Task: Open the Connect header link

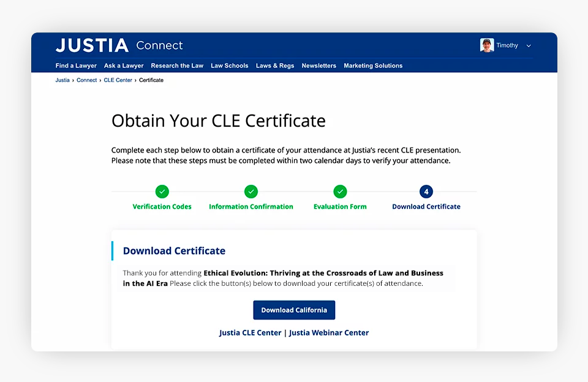Action: pyautogui.click(x=159, y=45)
